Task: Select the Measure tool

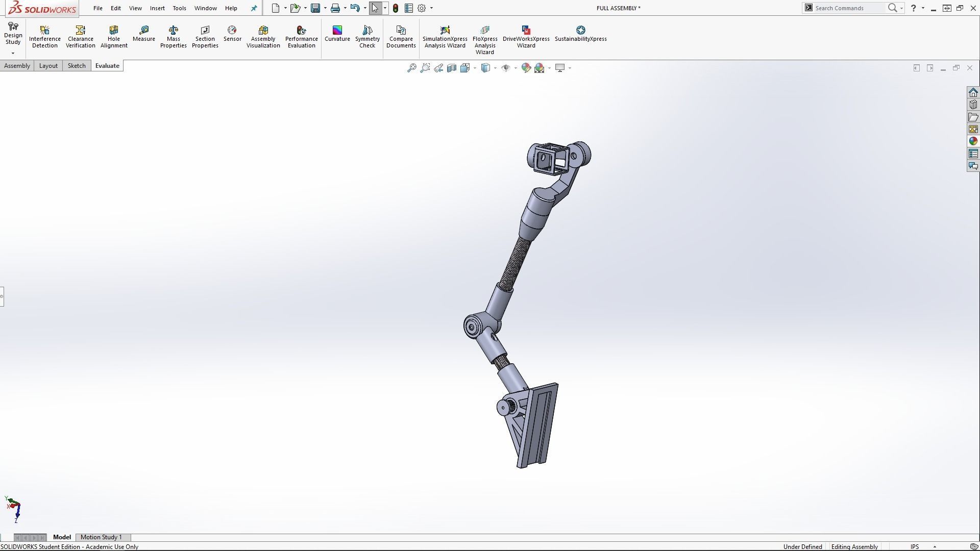Action: (x=144, y=34)
